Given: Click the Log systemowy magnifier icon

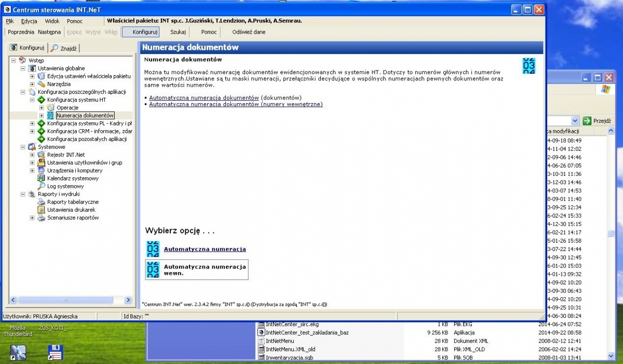Looking at the screenshot, I should (x=42, y=186).
